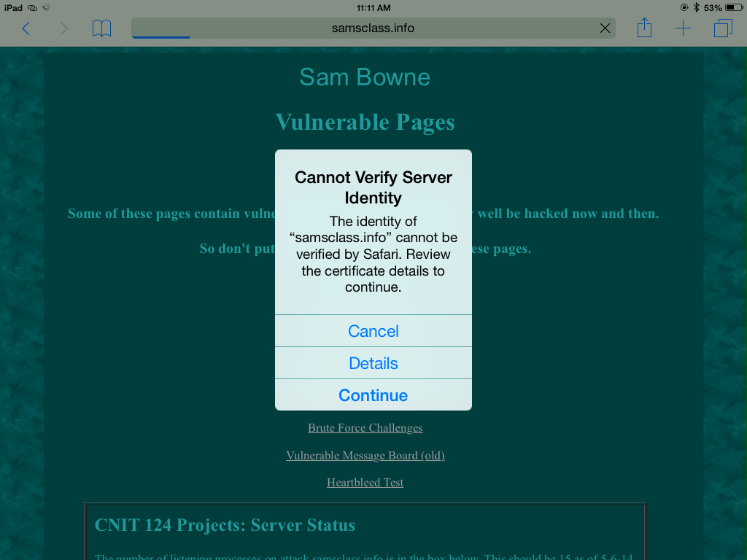This screenshot has width=747, height=560.
Task: Tap the Bluetooth status icon
Action: [696, 7]
